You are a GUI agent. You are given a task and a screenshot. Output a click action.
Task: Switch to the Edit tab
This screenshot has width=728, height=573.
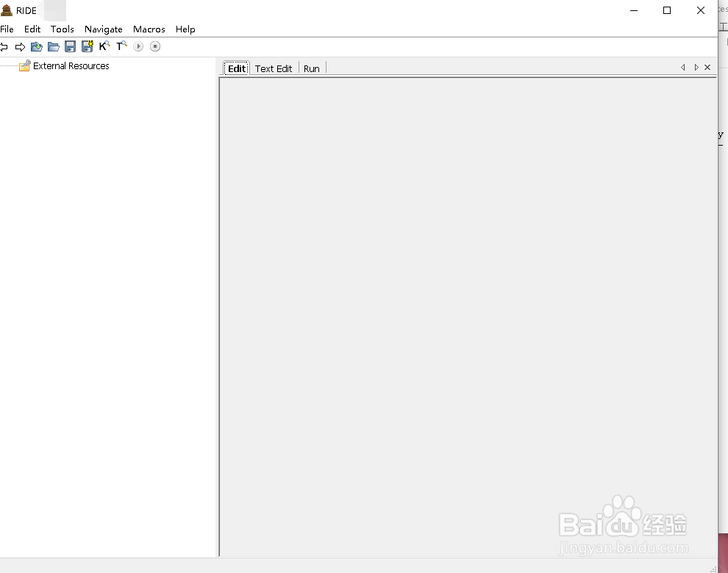point(237,68)
